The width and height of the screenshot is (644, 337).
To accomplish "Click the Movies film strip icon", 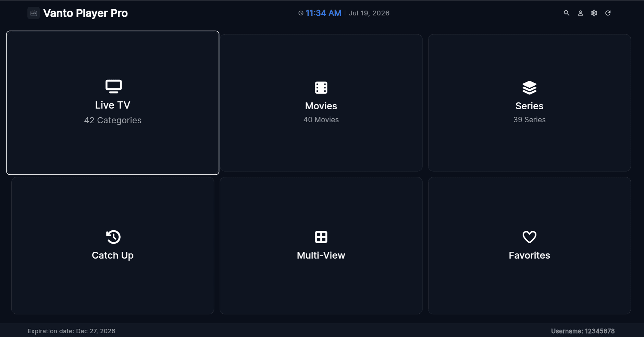I will pos(321,88).
